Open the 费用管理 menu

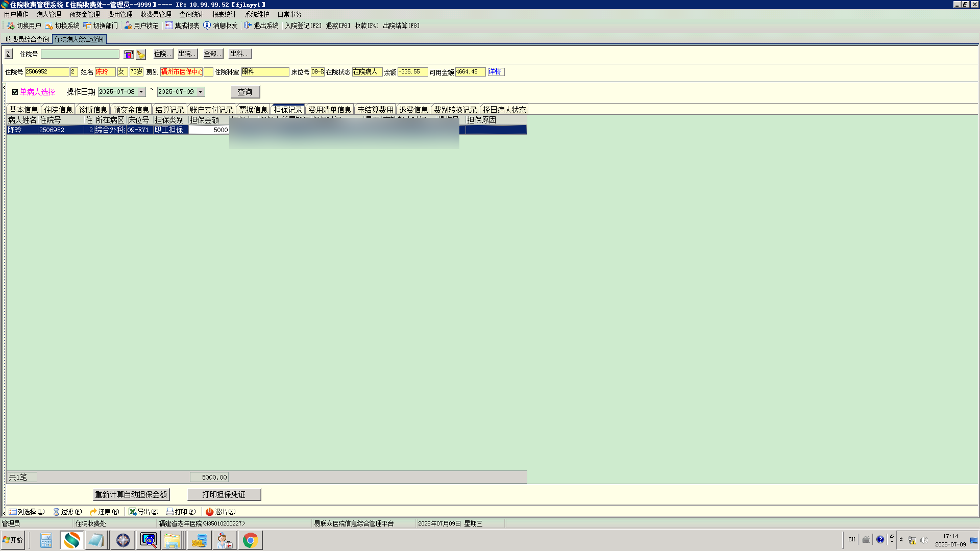click(x=120, y=14)
